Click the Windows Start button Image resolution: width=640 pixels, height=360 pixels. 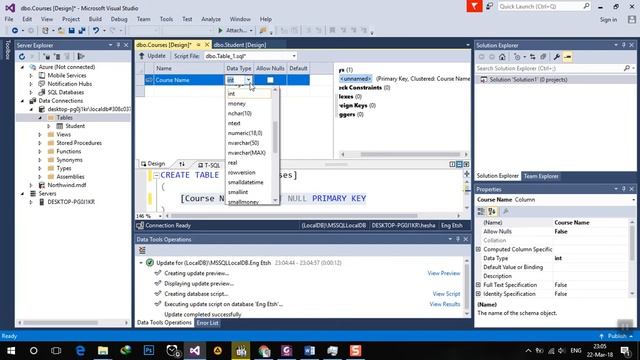tap(11, 351)
